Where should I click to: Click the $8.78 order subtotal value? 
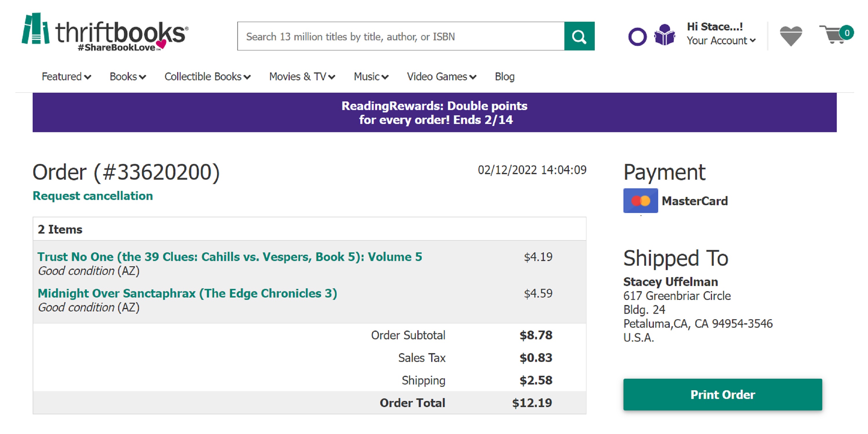tap(536, 335)
